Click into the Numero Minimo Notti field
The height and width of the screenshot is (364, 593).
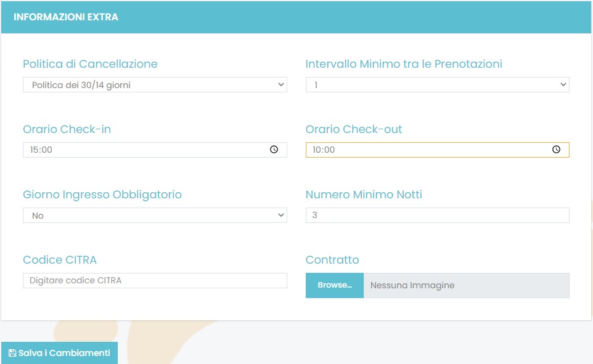coord(437,216)
